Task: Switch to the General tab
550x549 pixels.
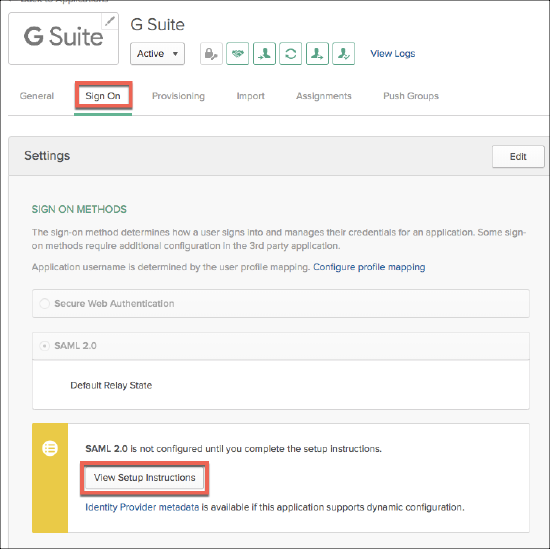Action: [x=37, y=96]
